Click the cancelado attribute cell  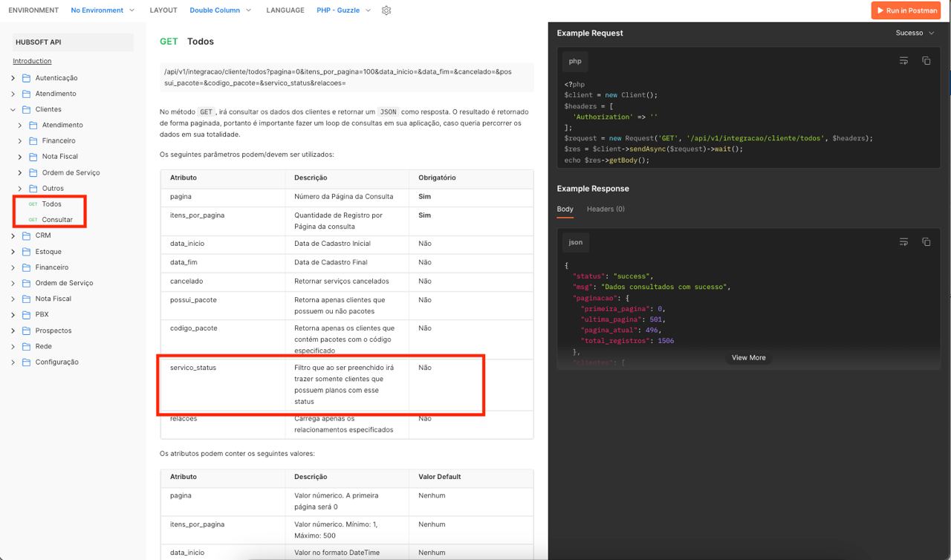222,281
